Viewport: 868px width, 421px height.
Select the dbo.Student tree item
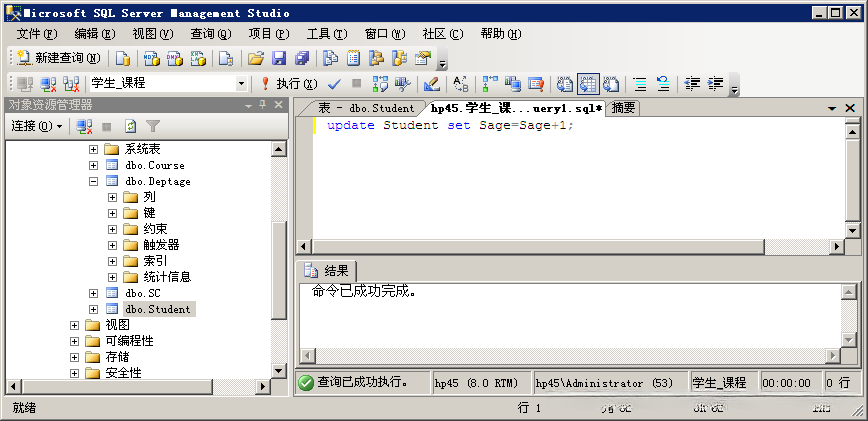pos(158,309)
